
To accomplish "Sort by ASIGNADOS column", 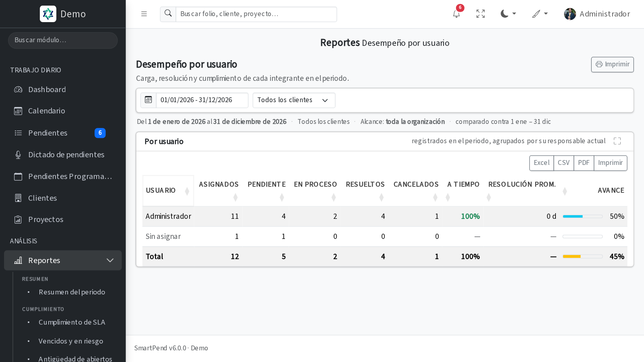I will click(219, 191).
